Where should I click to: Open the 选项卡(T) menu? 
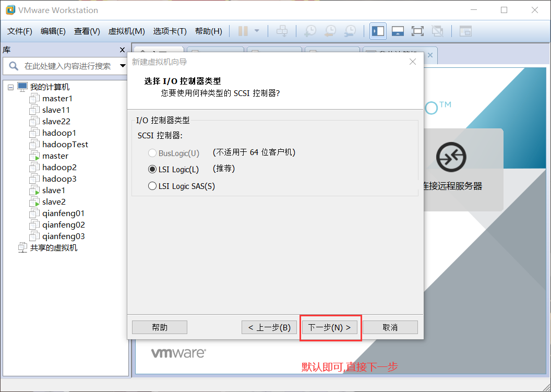point(170,31)
